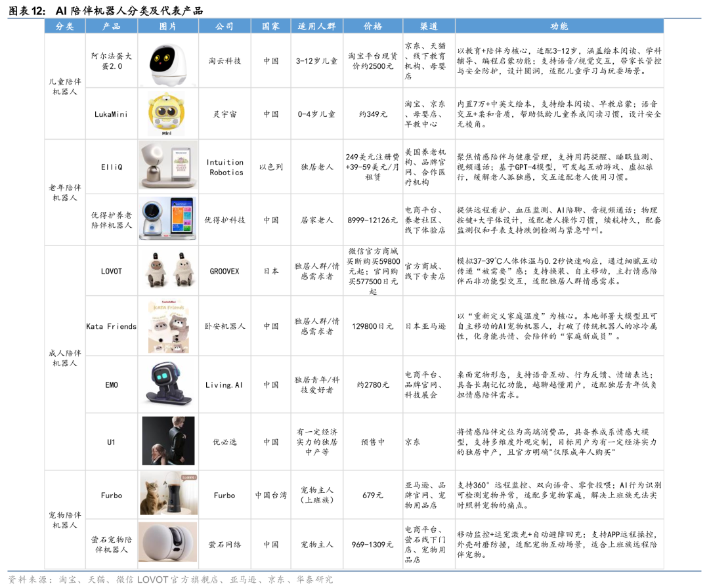
Task: Click the product name LukaMini
Action: pyautogui.click(x=111, y=114)
